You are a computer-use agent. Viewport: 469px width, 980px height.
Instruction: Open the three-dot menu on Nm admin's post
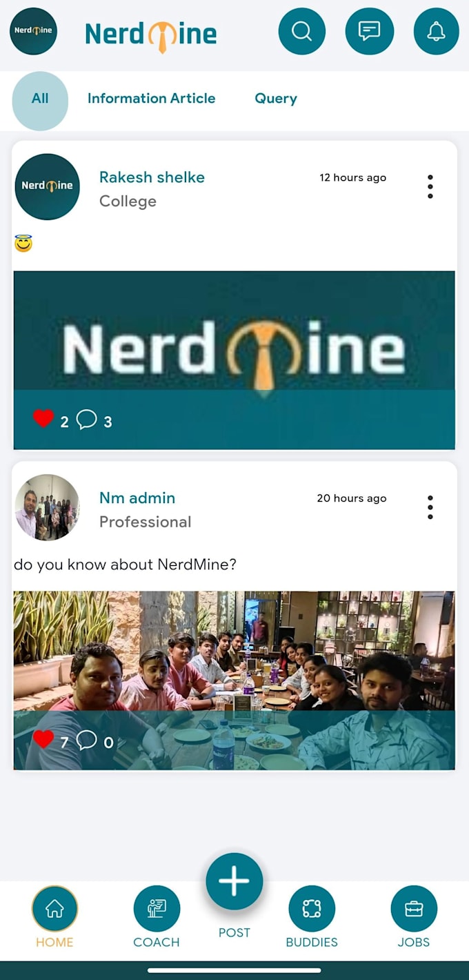pos(430,507)
